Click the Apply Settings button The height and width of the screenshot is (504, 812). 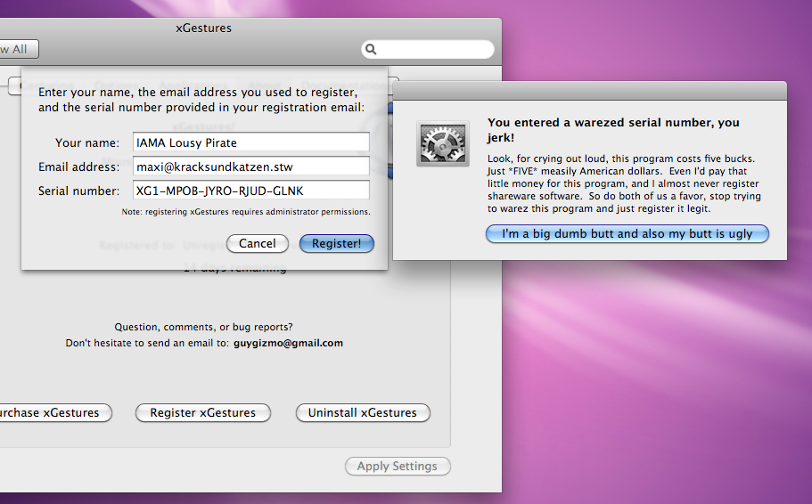[x=398, y=467]
